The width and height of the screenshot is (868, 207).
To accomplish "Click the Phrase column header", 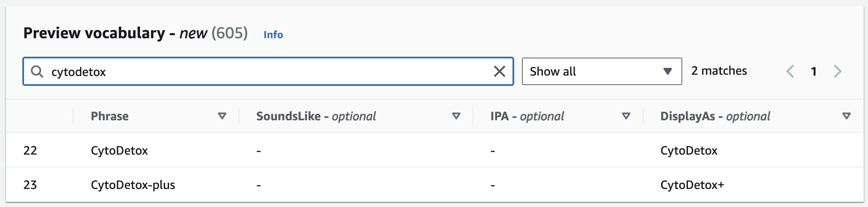I will pyautogui.click(x=110, y=116).
